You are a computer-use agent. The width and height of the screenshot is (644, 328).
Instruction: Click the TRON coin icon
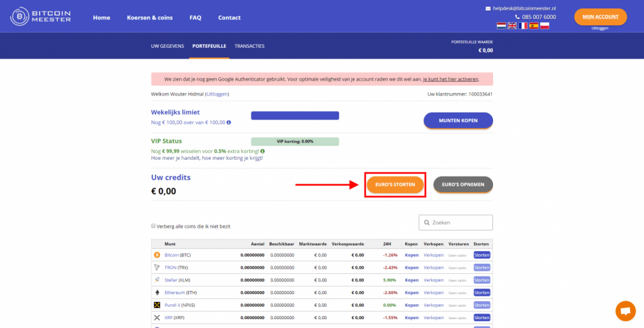point(157,268)
